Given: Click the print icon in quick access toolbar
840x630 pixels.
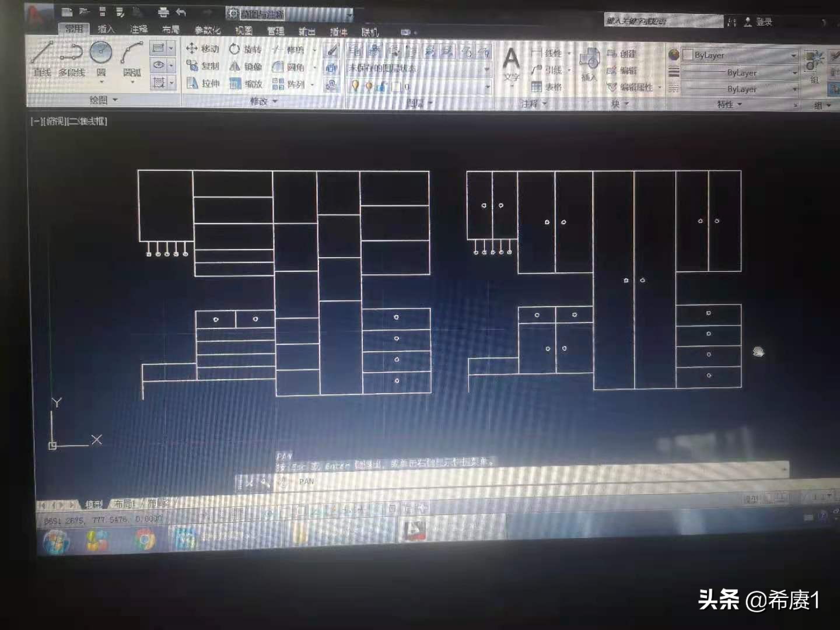Looking at the screenshot, I should [163, 12].
